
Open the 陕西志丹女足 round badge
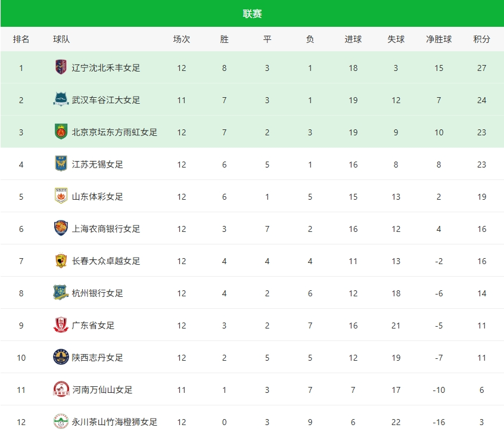(x=61, y=357)
